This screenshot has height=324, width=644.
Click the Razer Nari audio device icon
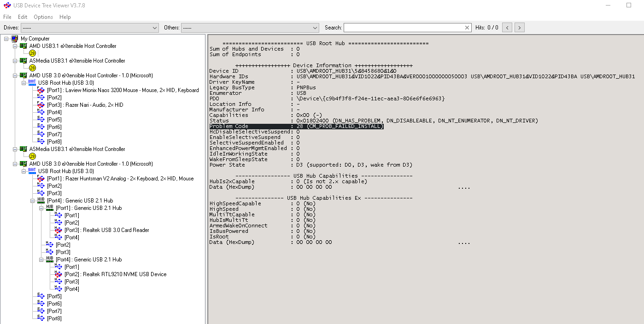pos(41,105)
